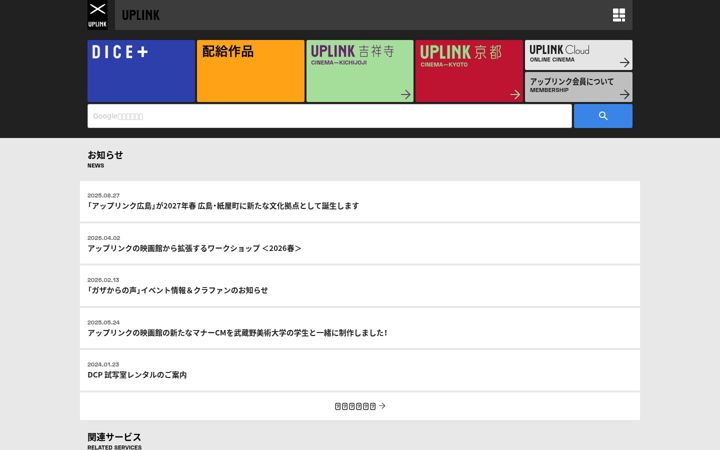Open the orange 配給作品 tile
Image resolution: width=720 pixels, height=450 pixels.
[x=251, y=71]
